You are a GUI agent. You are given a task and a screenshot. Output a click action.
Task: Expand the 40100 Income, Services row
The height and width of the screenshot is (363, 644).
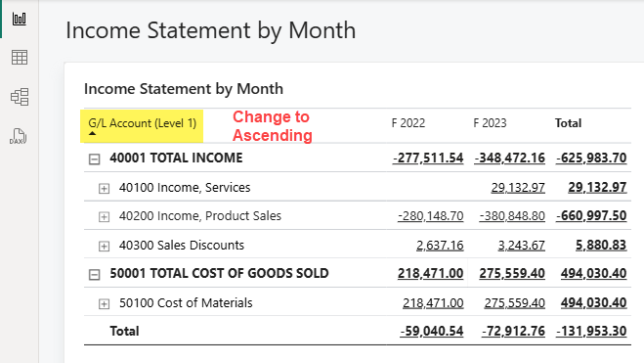[104, 188]
